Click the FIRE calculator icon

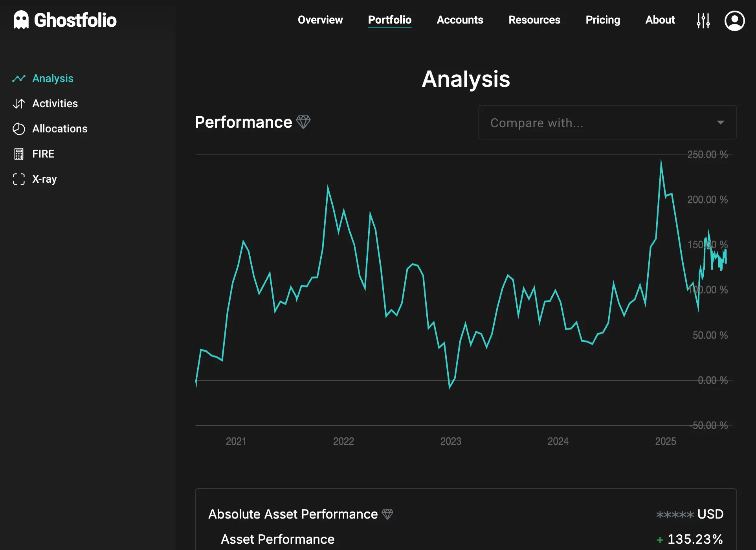pyautogui.click(x=19, y=154)
